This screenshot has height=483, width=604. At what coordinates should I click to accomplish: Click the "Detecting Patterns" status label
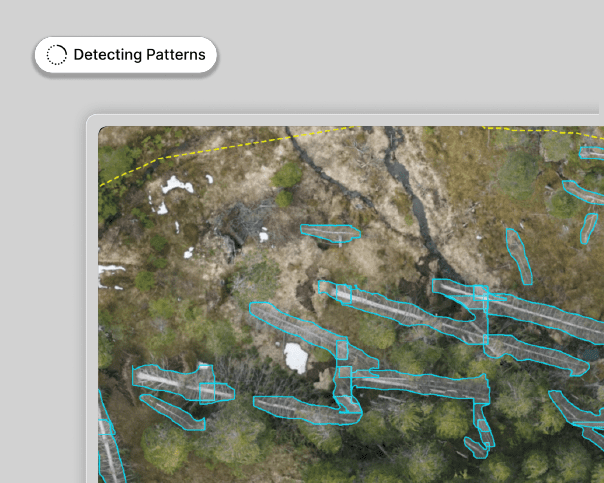139,55
